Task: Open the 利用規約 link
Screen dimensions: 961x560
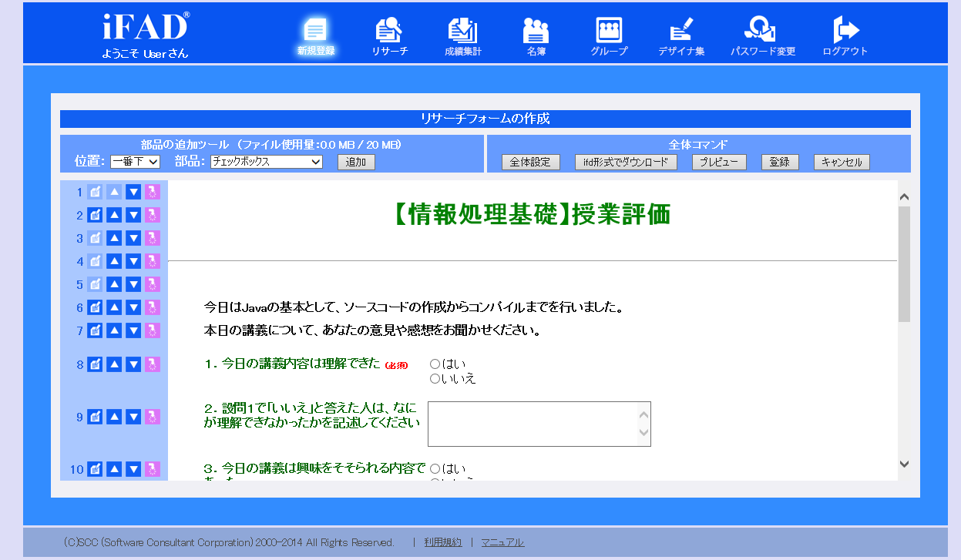Action: 443,542
